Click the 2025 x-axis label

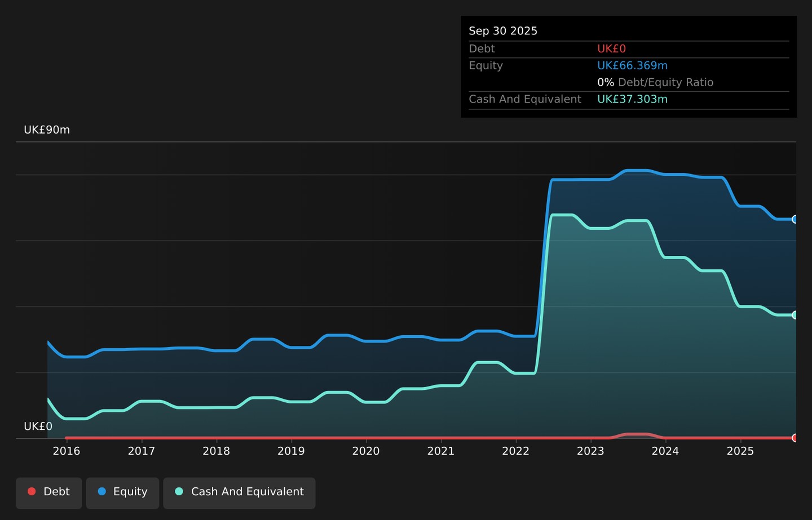coord(740,451)
